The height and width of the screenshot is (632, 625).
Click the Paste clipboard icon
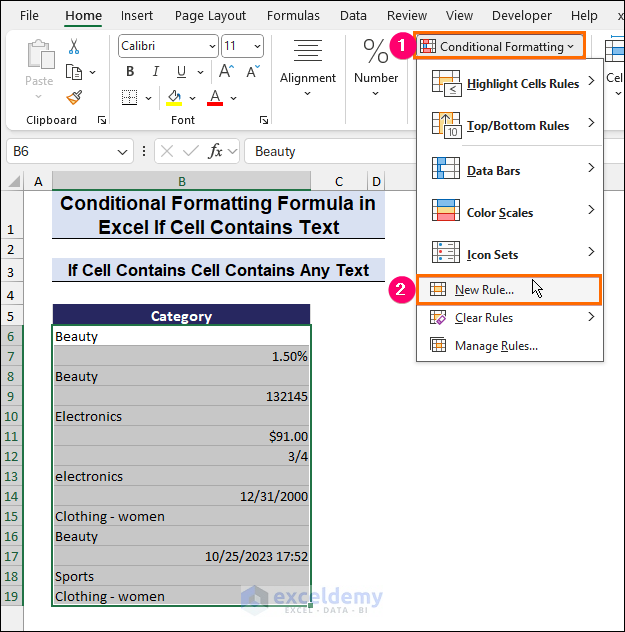(x=40, y=54)
